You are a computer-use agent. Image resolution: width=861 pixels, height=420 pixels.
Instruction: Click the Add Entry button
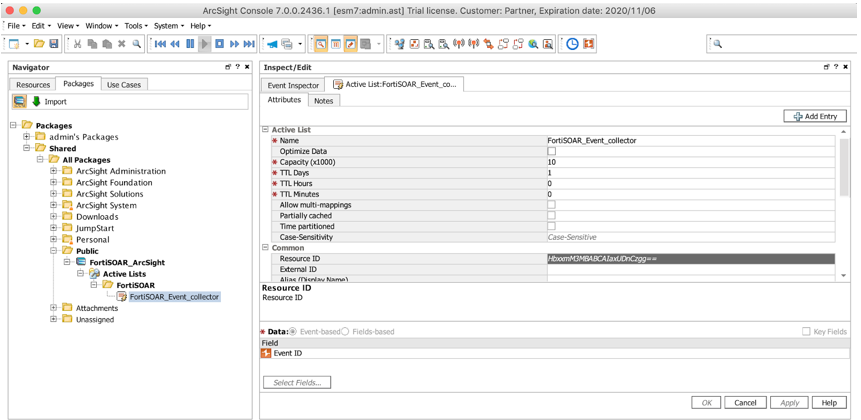tap(815, 116)
